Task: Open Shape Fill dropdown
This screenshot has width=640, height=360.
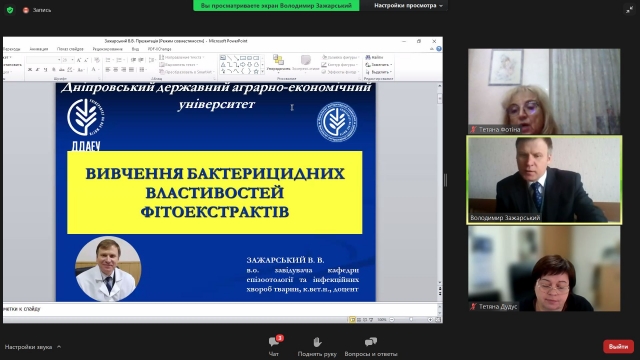Action: 340,58
